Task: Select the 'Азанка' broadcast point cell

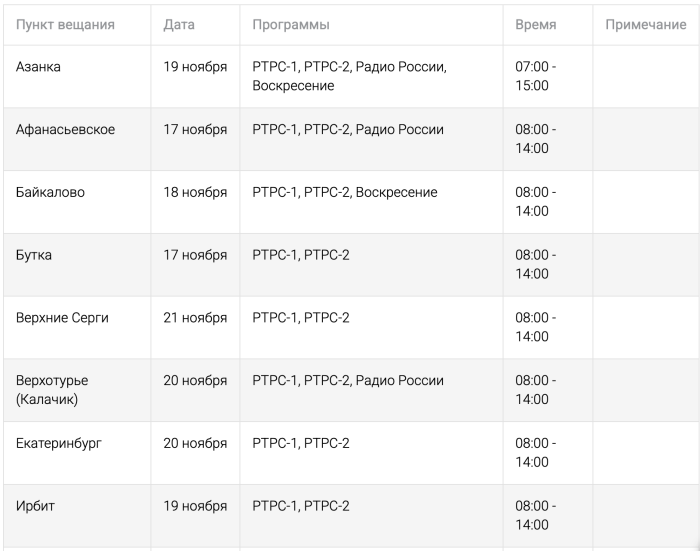Action: [x=40, y=67]
